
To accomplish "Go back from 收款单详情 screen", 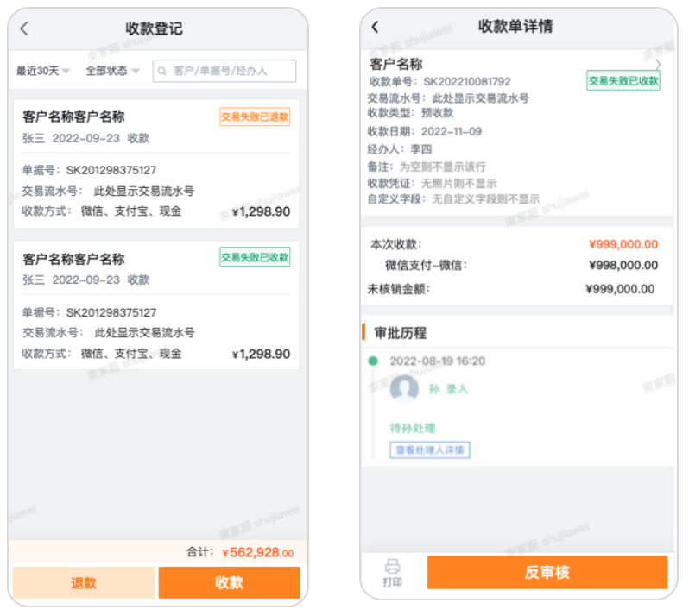I will pyautogui.click(x=376, y=27).
